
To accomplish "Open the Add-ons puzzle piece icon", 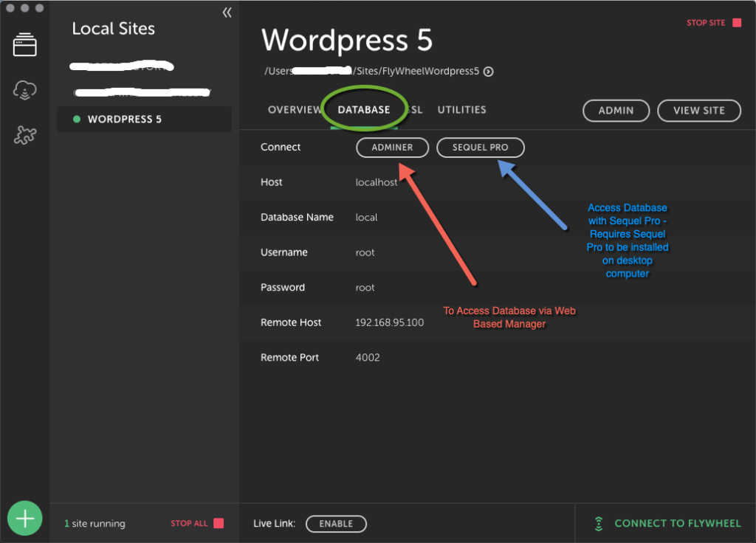I will [x=25, y=136].
